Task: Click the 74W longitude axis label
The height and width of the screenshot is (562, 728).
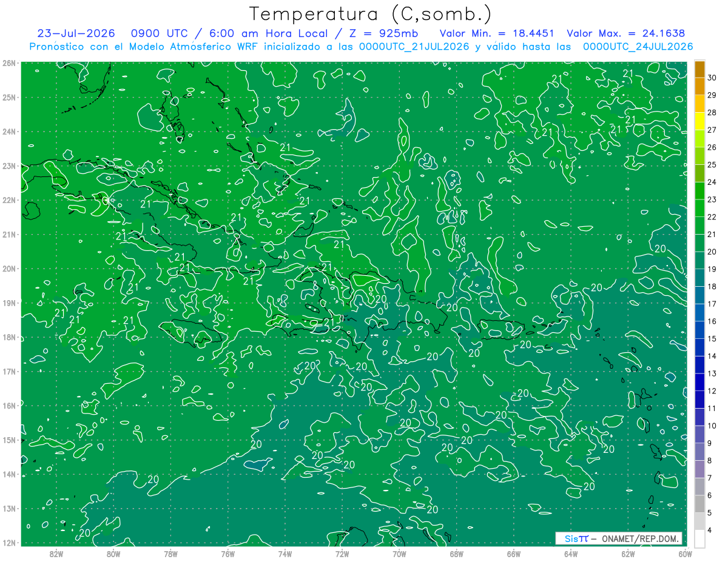Action: pyautogui.click(x=285, y=554)
